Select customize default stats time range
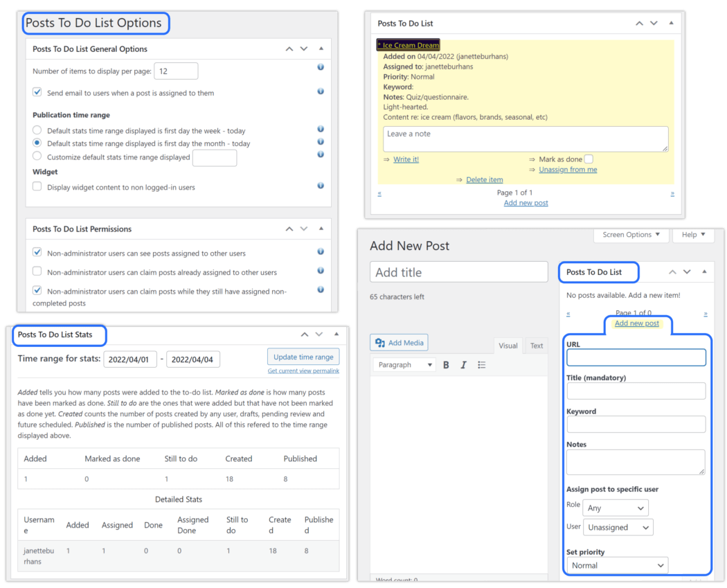This screenshot has width=727, height=588. (x=37, y=156)
